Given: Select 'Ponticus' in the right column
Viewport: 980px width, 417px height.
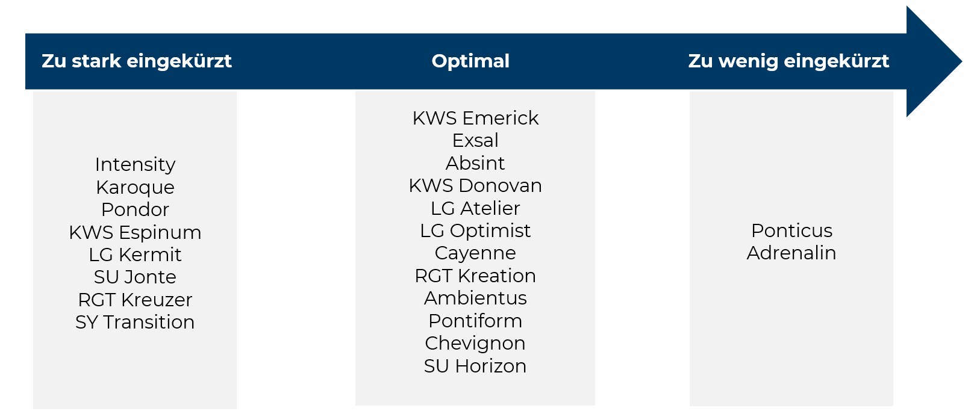Looking at the screenshot, I should coord(791,230).
